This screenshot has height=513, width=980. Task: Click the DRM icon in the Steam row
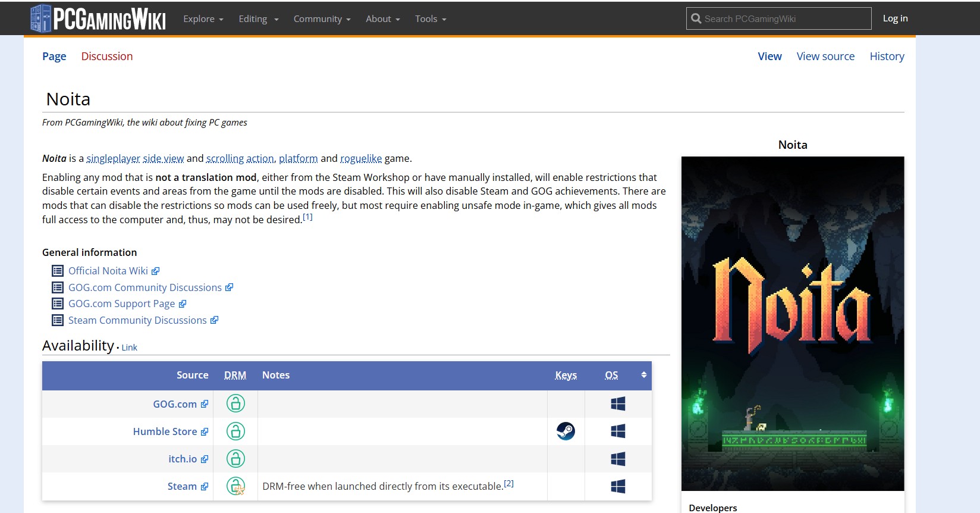point(235,486)
